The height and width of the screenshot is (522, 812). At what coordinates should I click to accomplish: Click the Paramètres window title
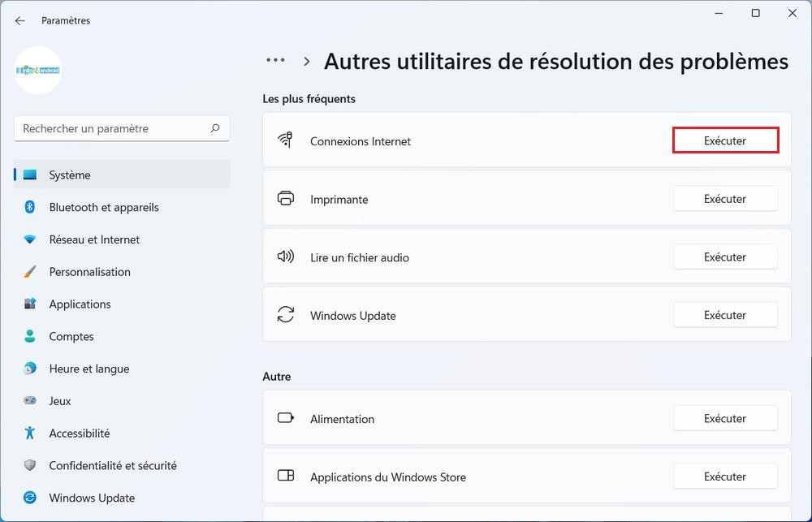coord(66,21)
